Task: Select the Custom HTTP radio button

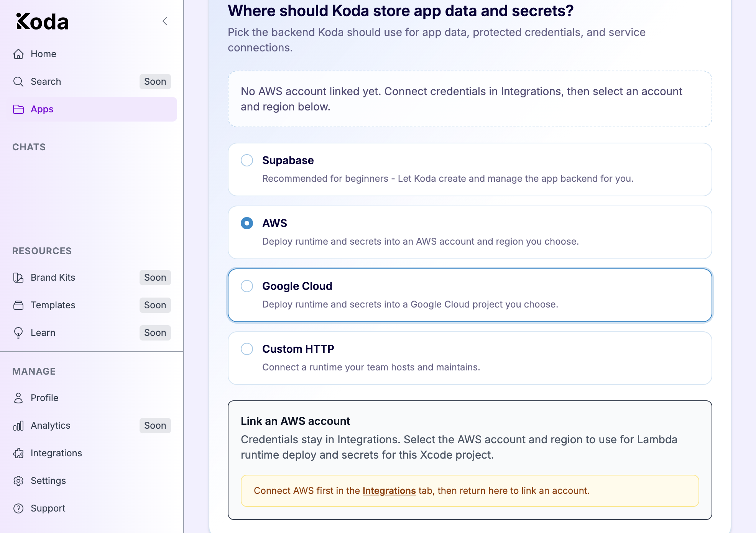Action: coord(247,349)
